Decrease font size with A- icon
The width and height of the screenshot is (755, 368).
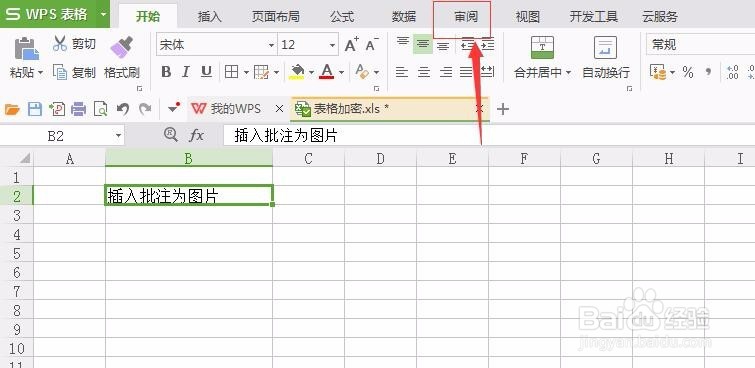pos(372,44)
